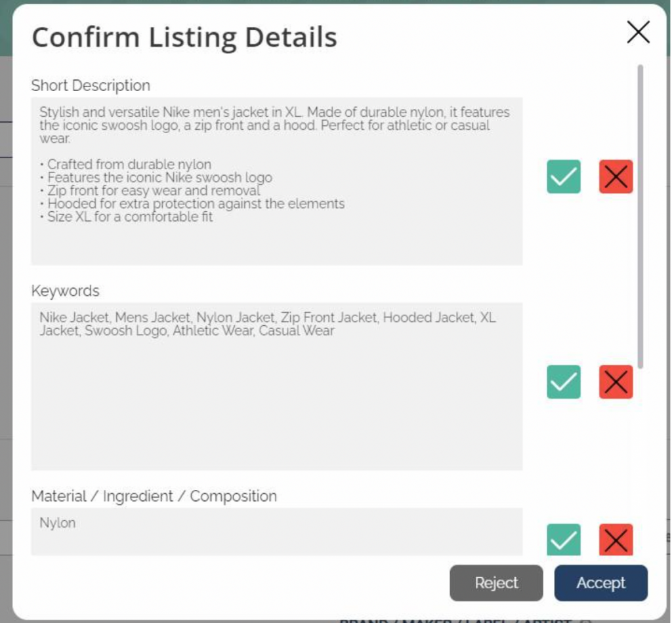The height and width of the screenshot is (623, 672).
Task: Click the Short Description label
Action: tap(91, 85)
